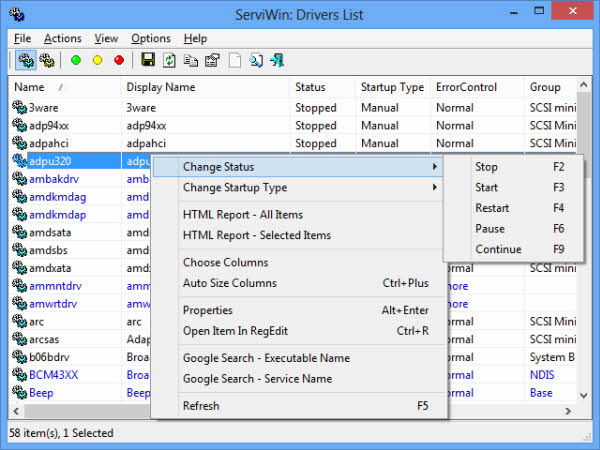The image size is (600, 450).
Task: Open the Options menu in menu bar
Action: [x=150, y=38]
